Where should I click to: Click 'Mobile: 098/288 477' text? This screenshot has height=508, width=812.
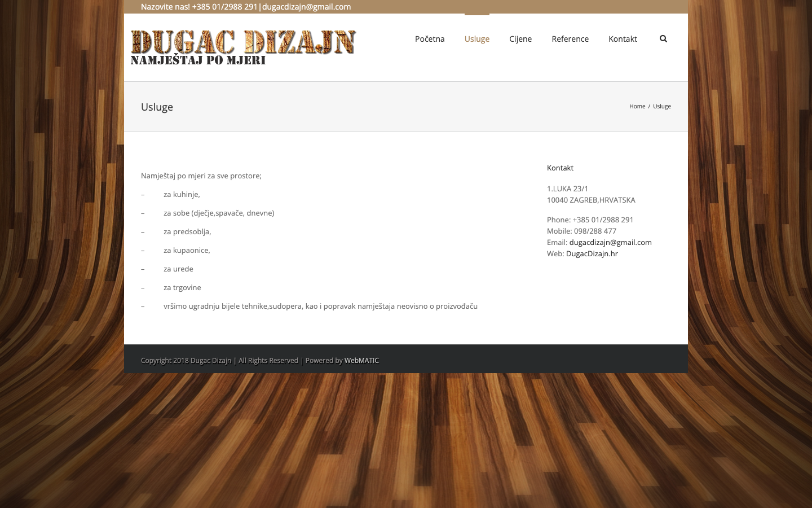(x=581, y=231)
